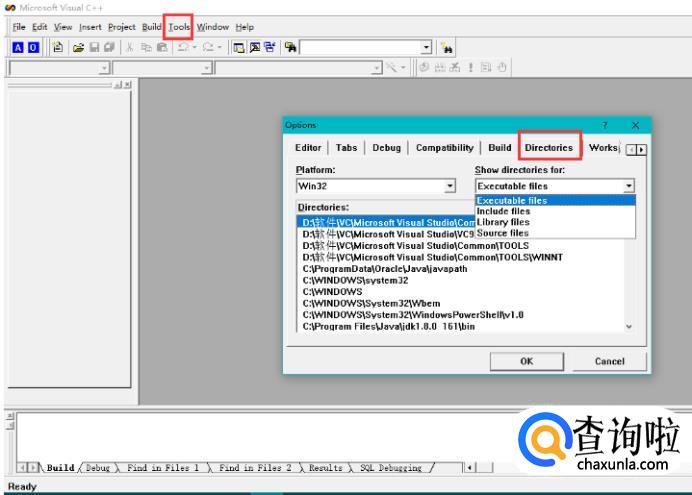Select the Common\TOOLS\WINNT directory entry
This screenshot has width=692, height=495.
461,257
